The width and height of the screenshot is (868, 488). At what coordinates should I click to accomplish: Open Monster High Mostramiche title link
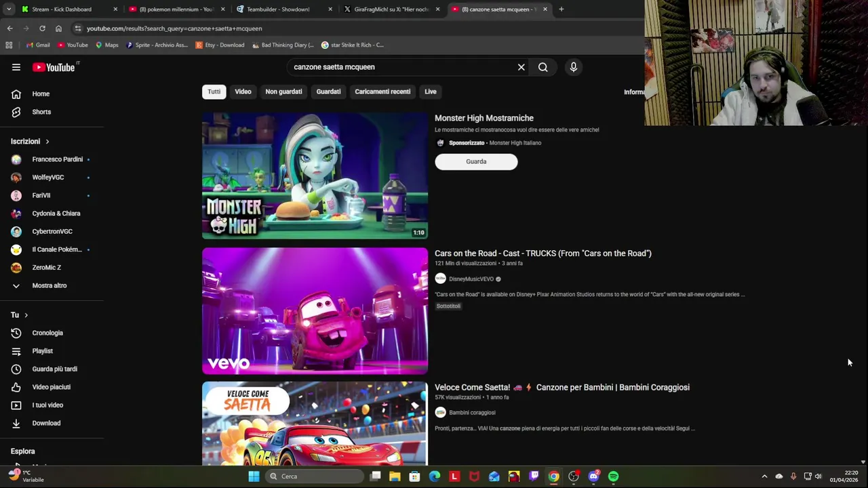click(484, 118)
